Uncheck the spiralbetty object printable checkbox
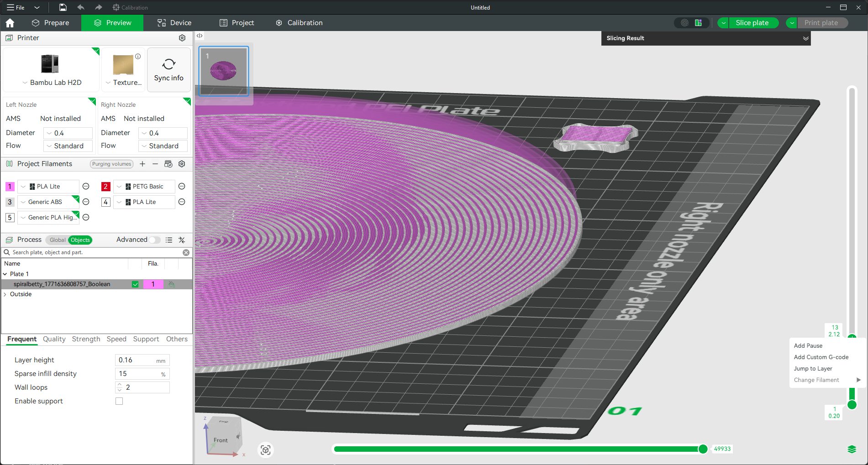The height and width of the screenshot is (465, 868). pos(135,284)
